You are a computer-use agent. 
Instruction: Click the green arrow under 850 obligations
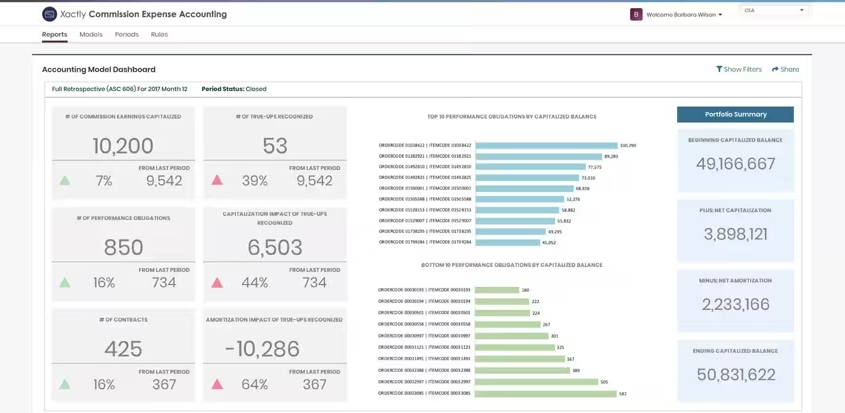[65, 282]
